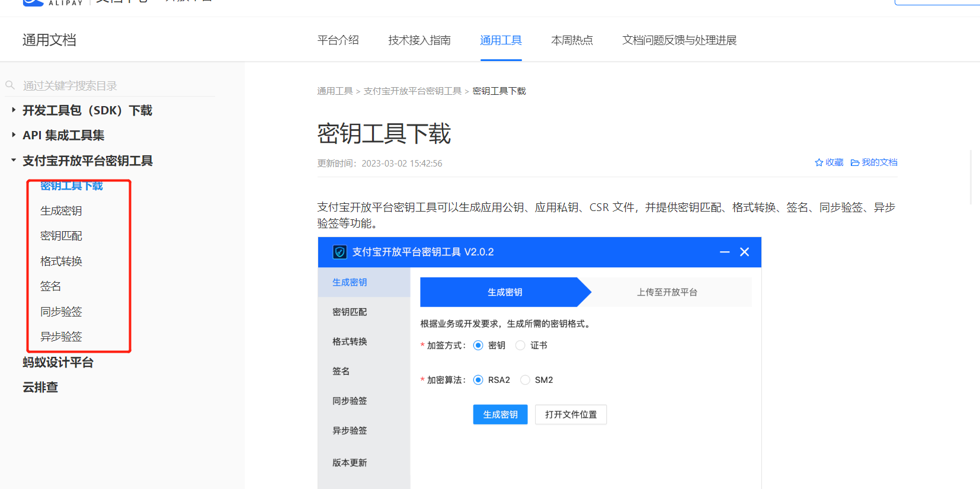This screenshot has width=980, height=489.
Task: Select 异步验签 in the key tool's left menu
Action: 364,430
